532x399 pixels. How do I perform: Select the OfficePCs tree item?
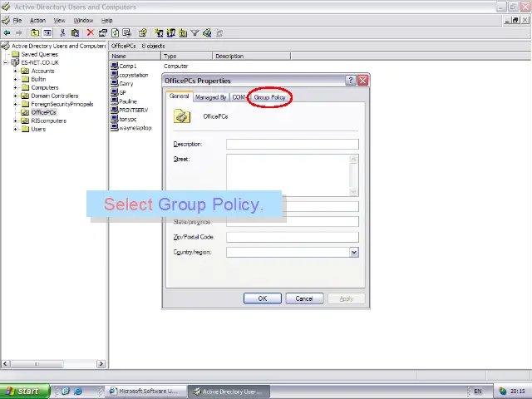(x=43, y=112)
